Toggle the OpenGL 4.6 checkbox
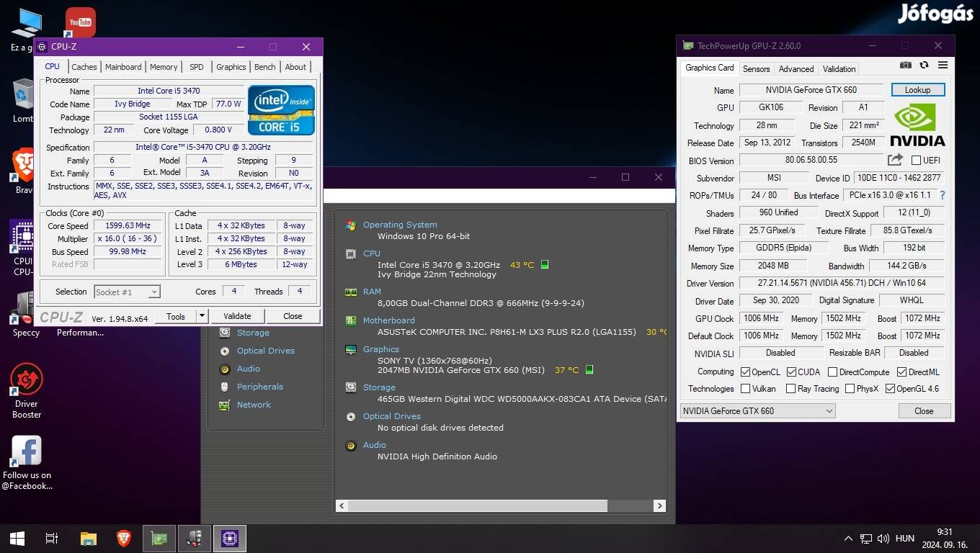This screenshot has width=980, height=553. click(890, 389)
